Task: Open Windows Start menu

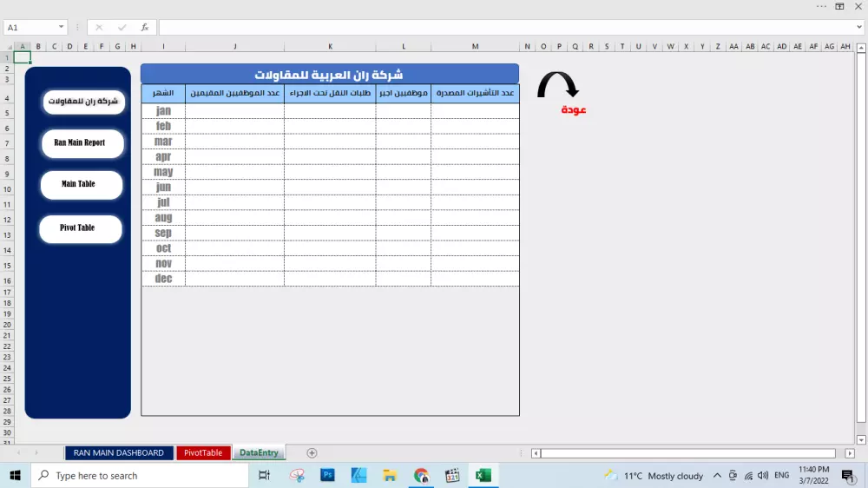Action: pos(15,475)
